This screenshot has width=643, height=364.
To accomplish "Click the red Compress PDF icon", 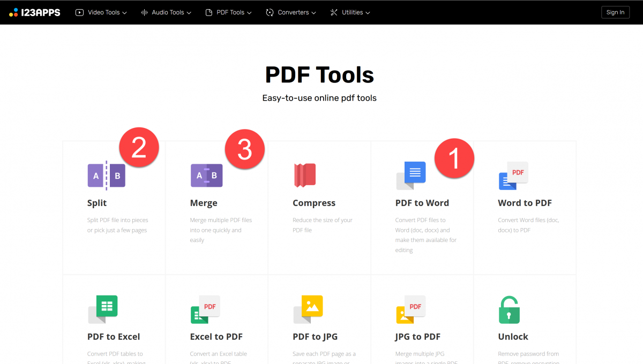I will click(304, 175).
